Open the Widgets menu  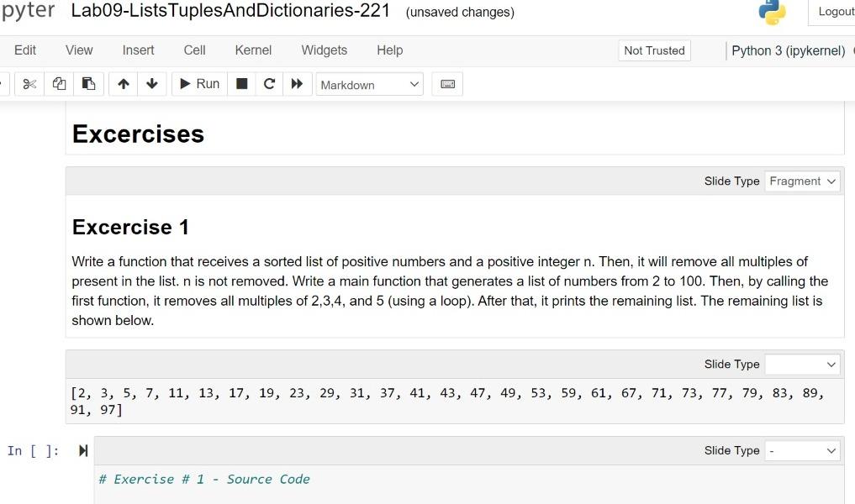[324, 50]
